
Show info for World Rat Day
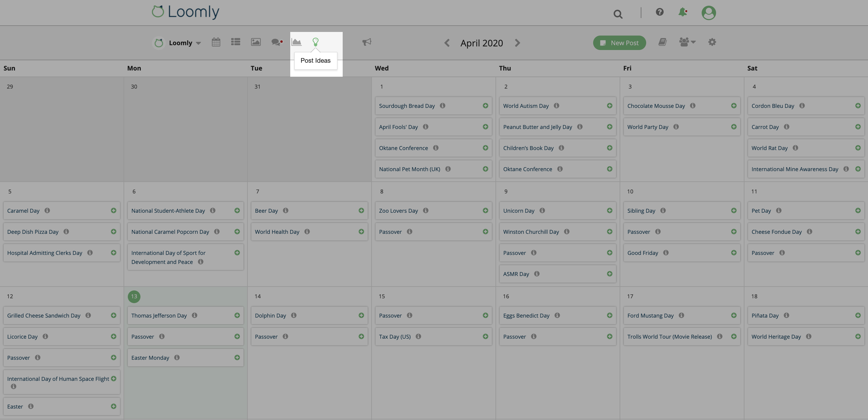click(795, 148)
